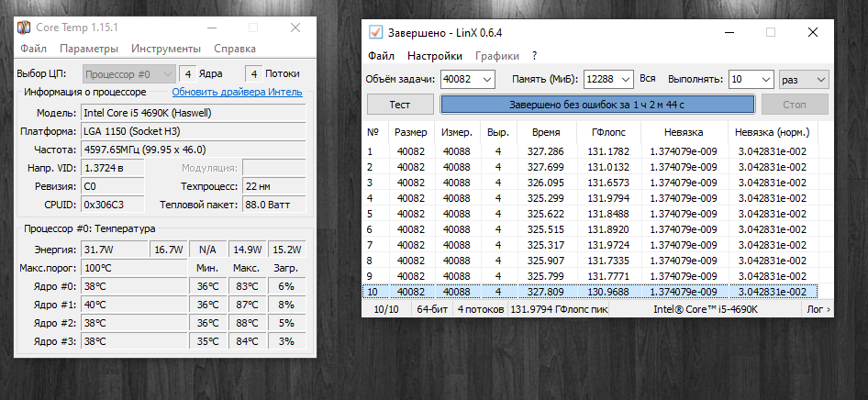Open the Файл menu in Core Temp
The width and height of the screenshot is (868, 400).
pyautogui.click(x=33, y=49)
